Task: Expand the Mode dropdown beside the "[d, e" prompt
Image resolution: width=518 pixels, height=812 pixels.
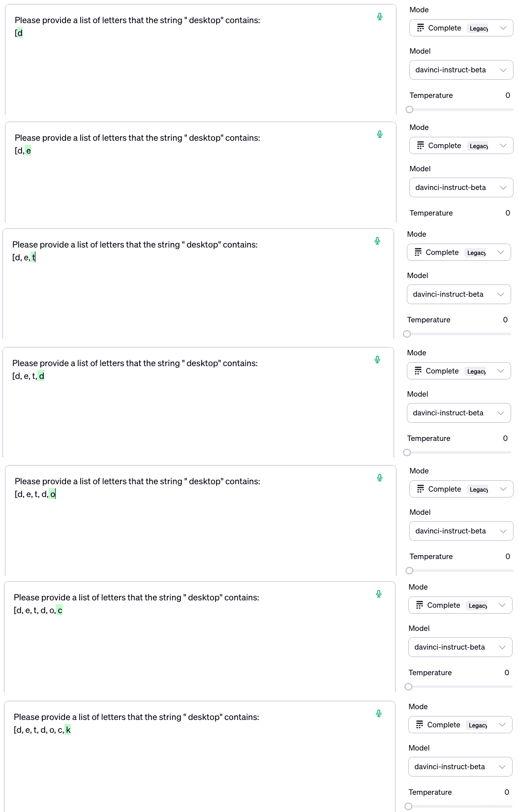Action: click(461, 146)
